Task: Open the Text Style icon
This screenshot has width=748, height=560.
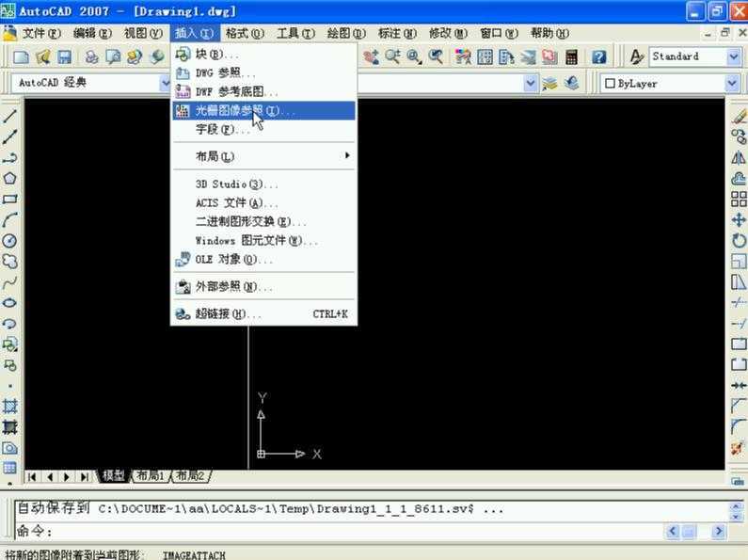Action: [636, 57]
